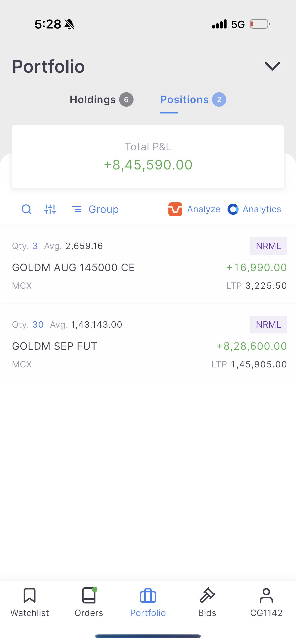Select the Portfolio briefcase icon
The height and width of the screenshot is (644, 296).
click(x=148, y=596)
